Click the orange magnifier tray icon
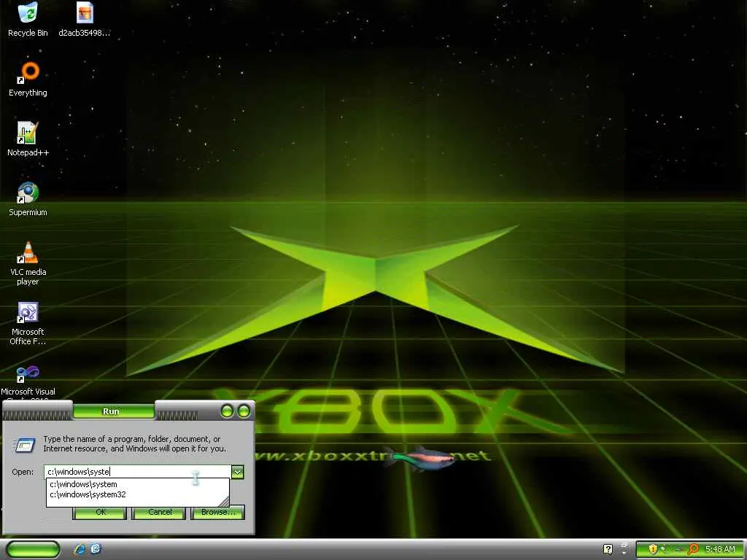The width and height of the screenshot is (747, 560). 693,549
